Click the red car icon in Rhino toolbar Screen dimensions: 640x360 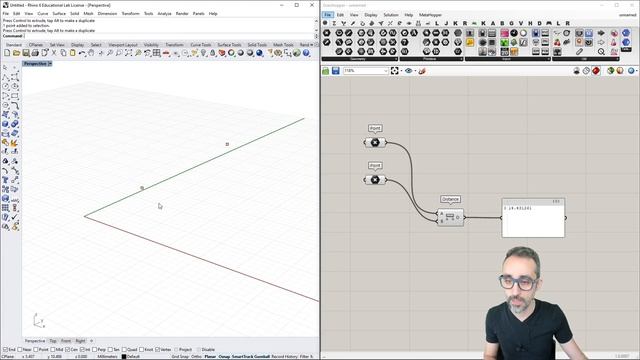pos(166,53)
